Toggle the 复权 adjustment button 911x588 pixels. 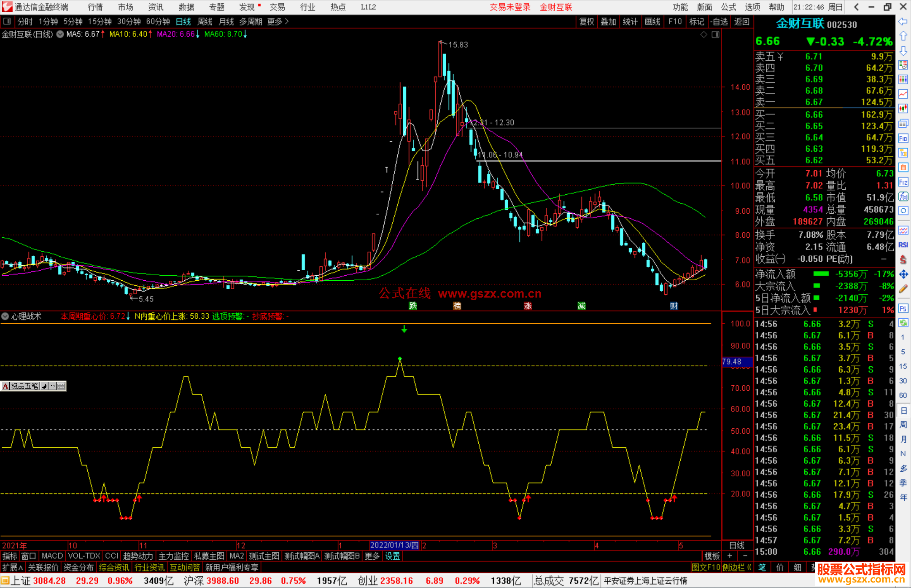click(x=587, y=21)
